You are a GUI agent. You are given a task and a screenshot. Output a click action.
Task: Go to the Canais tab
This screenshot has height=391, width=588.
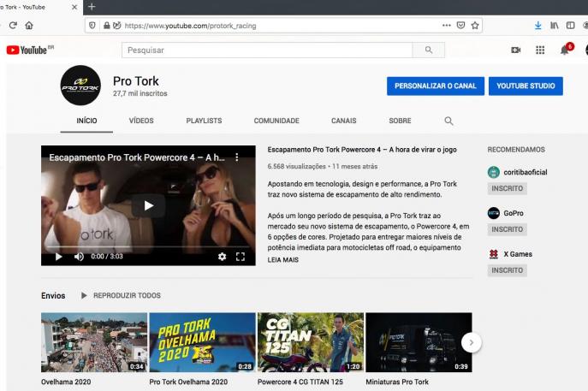[343, 121]
